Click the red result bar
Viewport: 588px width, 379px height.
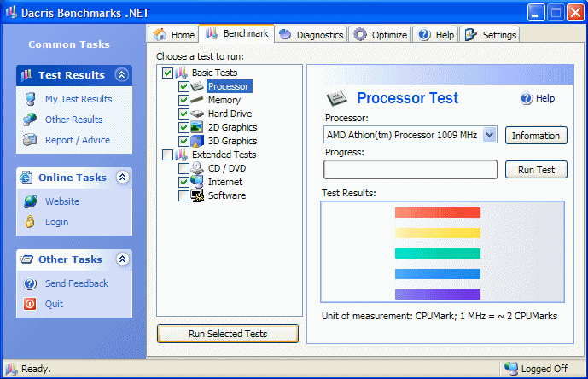[x=438, y=213]
